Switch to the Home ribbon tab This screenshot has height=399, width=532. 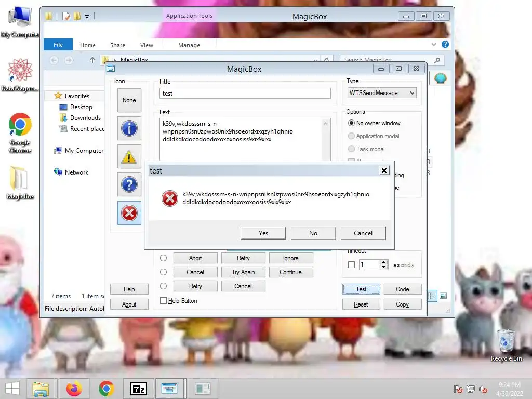[87, 45]
